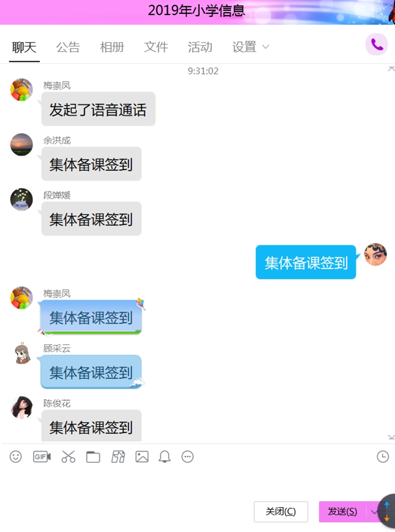Open more options ellipsis icon
This screenshot has height=532, width=395.
click(x=188, y=457)
